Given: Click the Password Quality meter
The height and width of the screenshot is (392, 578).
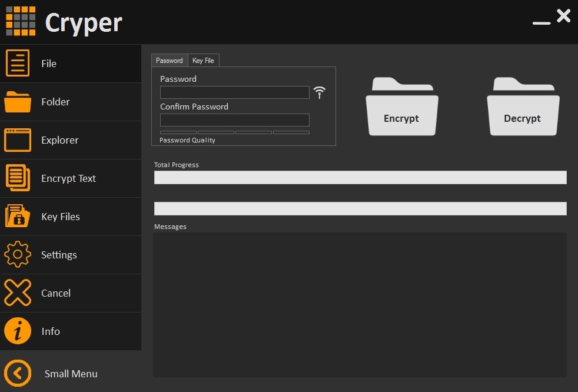Looking at the screenshot, I should click(234, 132).
